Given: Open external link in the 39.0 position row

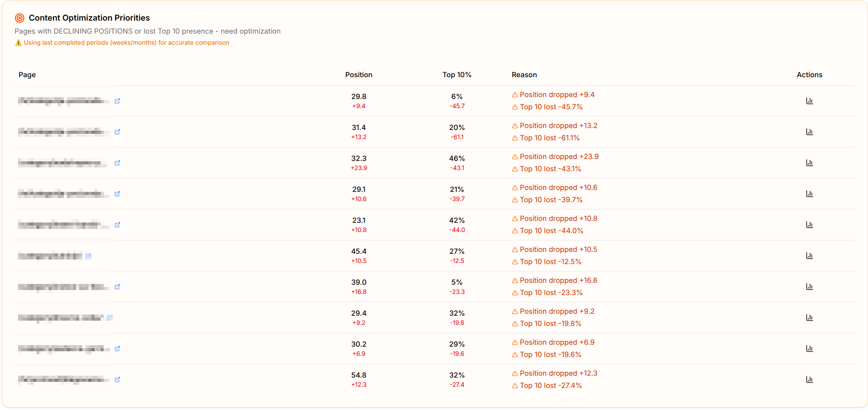Looking at the screenshot, I should pos(117,287).
